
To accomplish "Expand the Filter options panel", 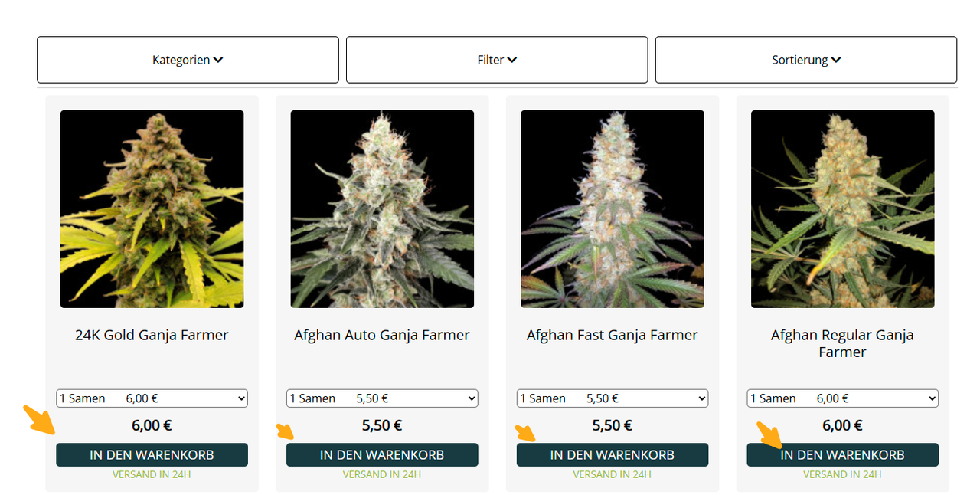I will [x=497, y=60].
